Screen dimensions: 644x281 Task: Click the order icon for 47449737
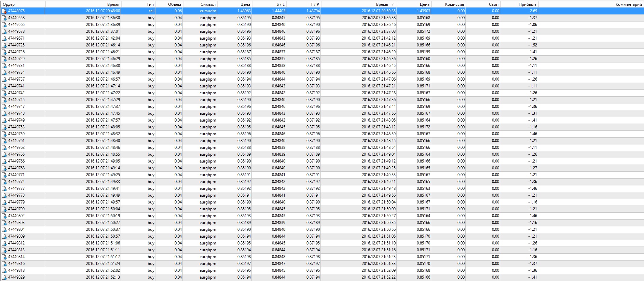(x=4, y=79)
